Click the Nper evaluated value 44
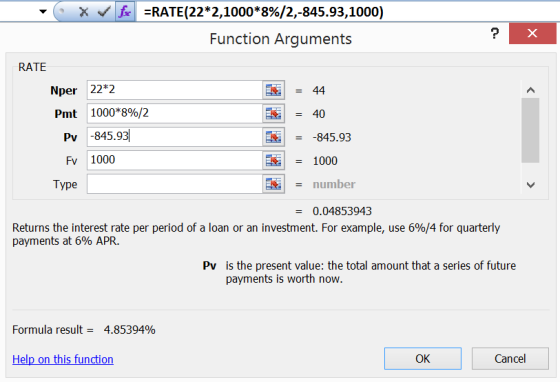 pos(319,90)
